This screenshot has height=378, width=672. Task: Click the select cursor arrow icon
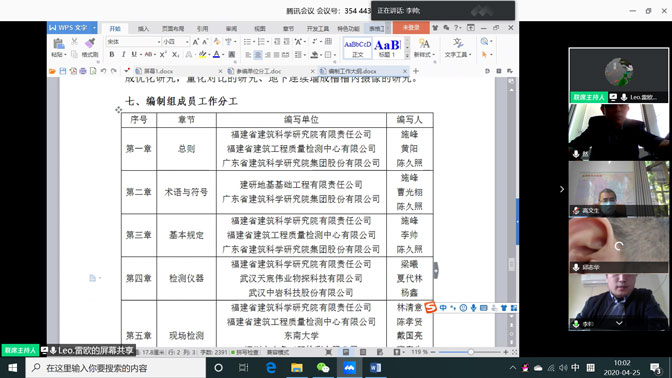(484, 55)
